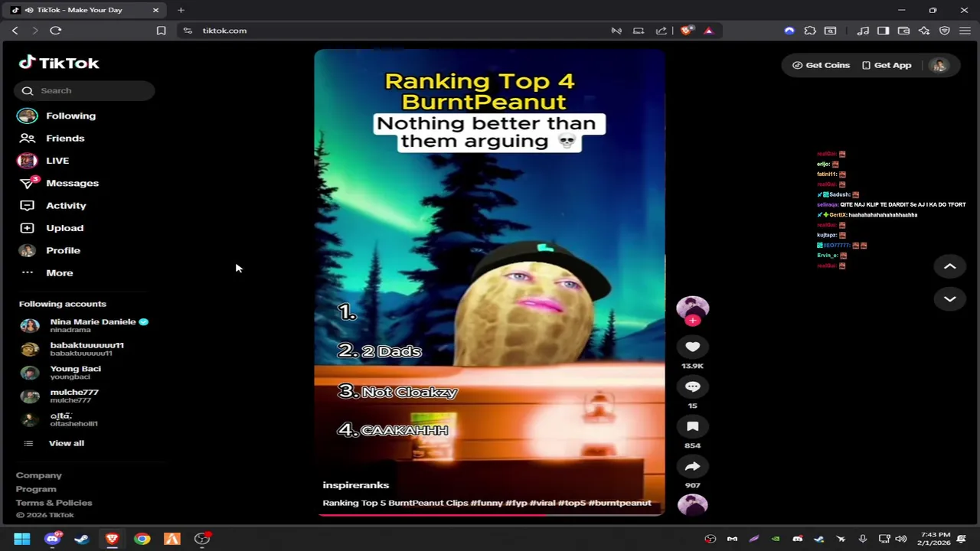Image resolution: width=980 pixels, height=551 pixels.
Task: Expand the Program footer section
Action: (36, 489)
